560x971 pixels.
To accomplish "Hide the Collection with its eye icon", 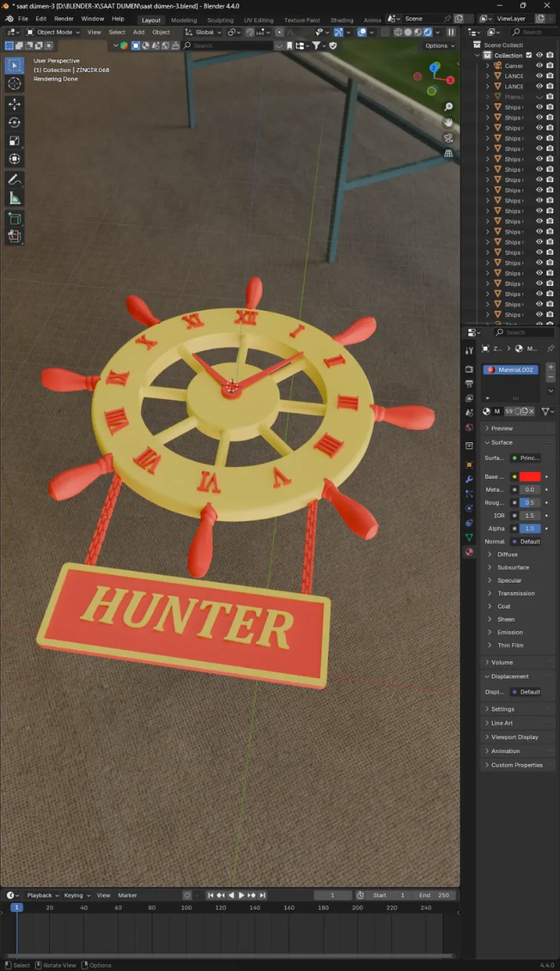I will 539,55.
